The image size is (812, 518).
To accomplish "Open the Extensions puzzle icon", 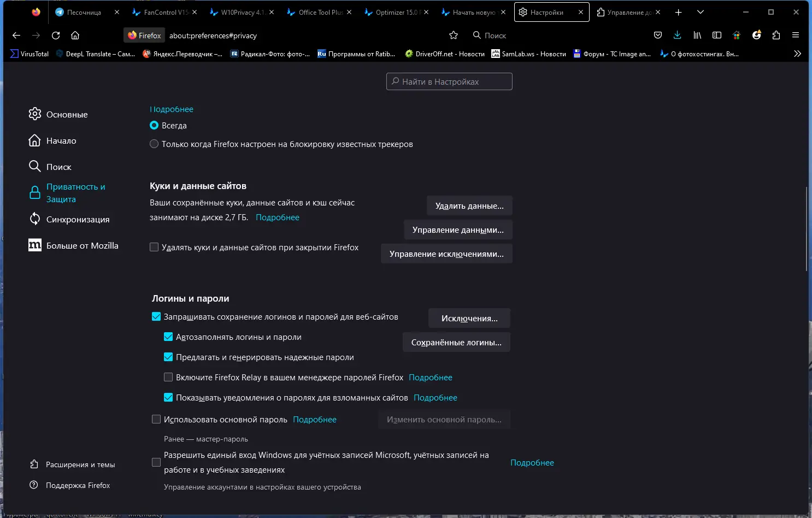I will tap(776, 36).
